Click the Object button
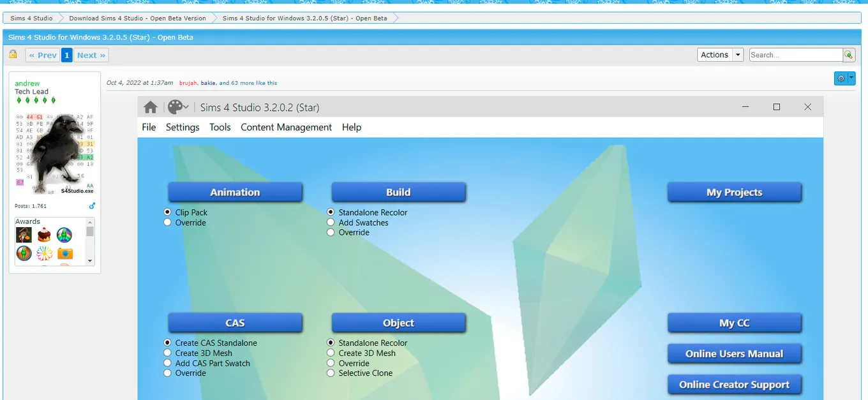868x400 pixels. [x=398, y=323]
